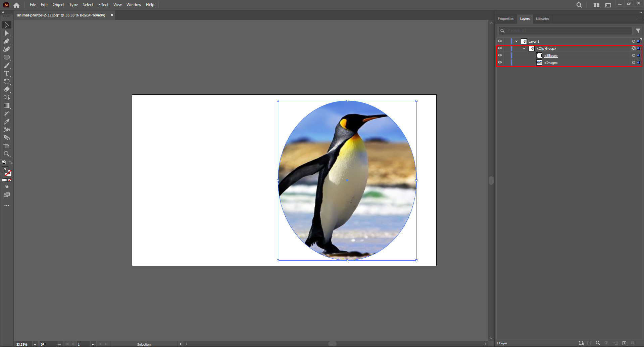The image size is (644, 347).
Task: Select the Zoom tool
Action: coord(7,154)
